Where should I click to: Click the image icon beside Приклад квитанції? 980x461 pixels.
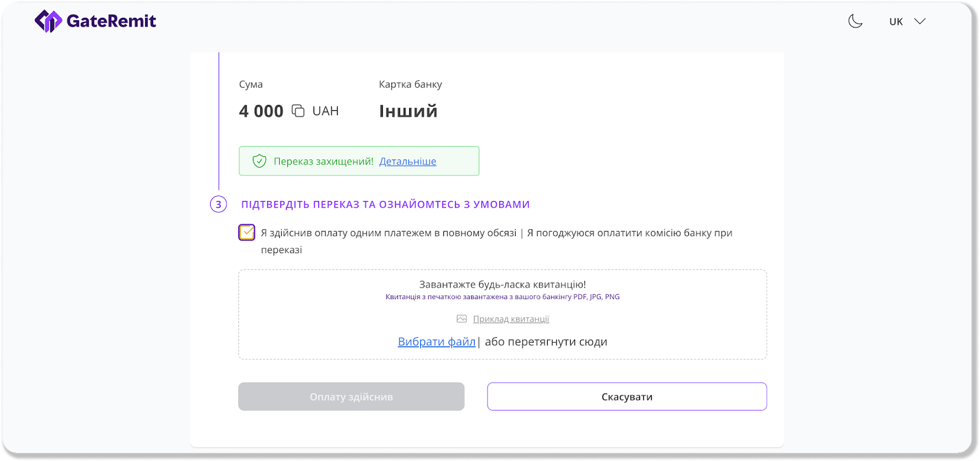462,319
